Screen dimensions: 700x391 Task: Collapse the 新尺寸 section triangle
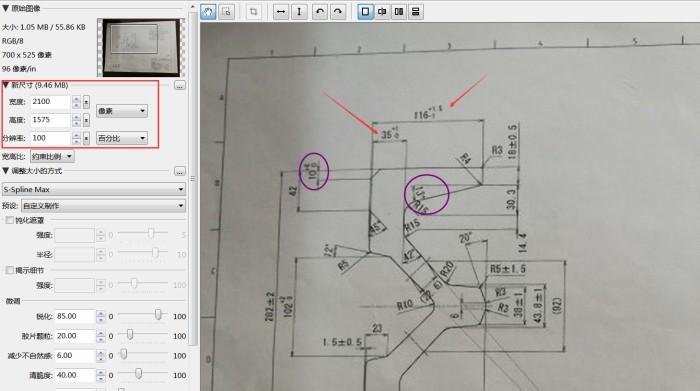(x=5, y=85)
